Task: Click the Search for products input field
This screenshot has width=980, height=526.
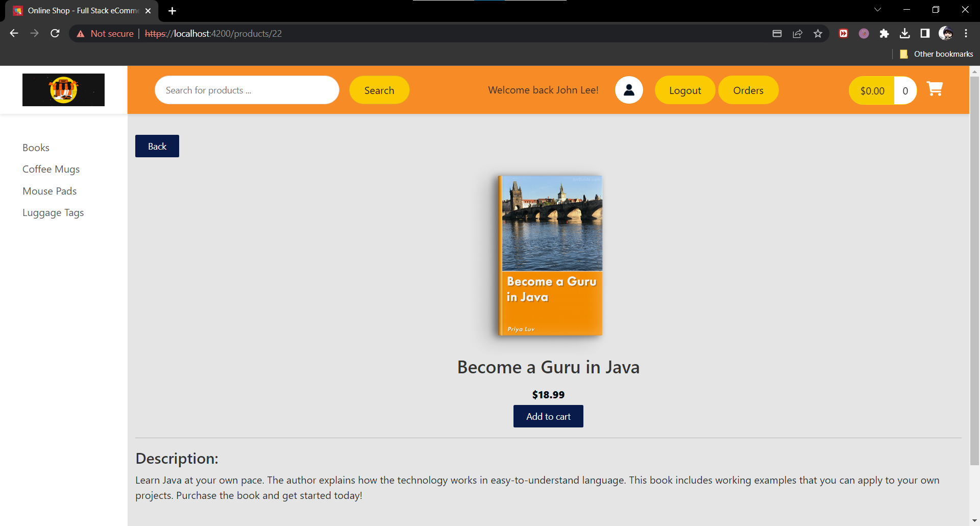Action: [x=247, y=90]
